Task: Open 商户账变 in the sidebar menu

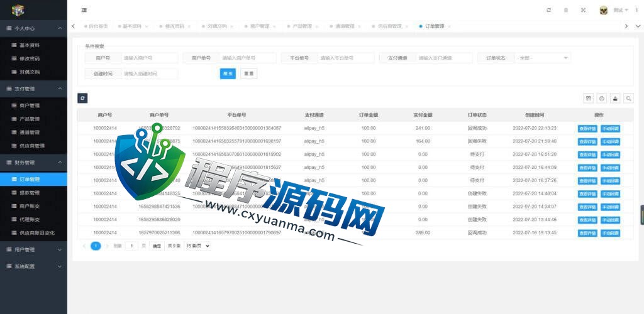Action: click(x=33, y=206)
